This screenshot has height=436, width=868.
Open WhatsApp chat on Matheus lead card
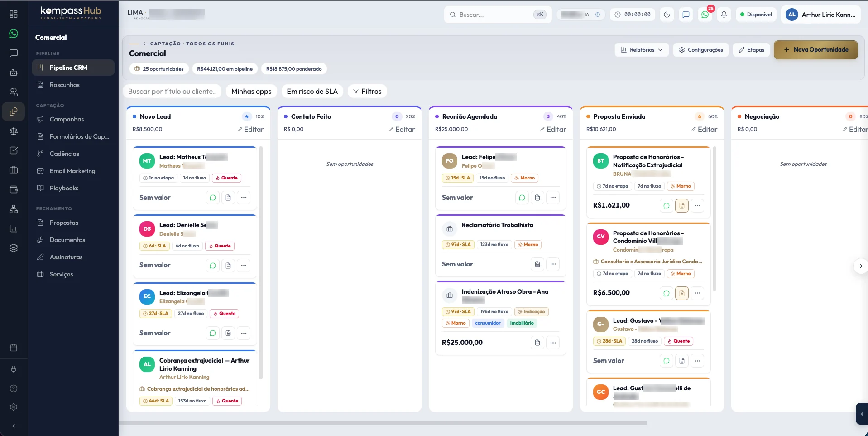click(x=213, y=198)
